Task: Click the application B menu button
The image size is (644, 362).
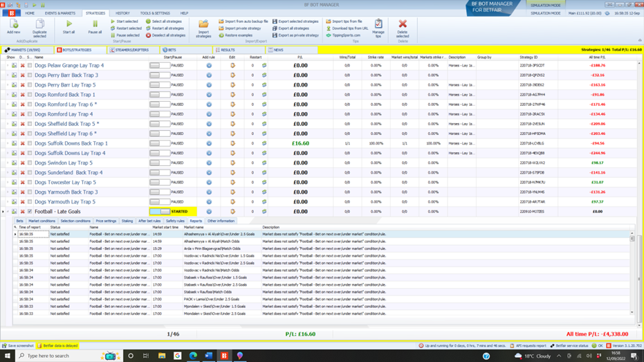Action: [x=12, y=13]
